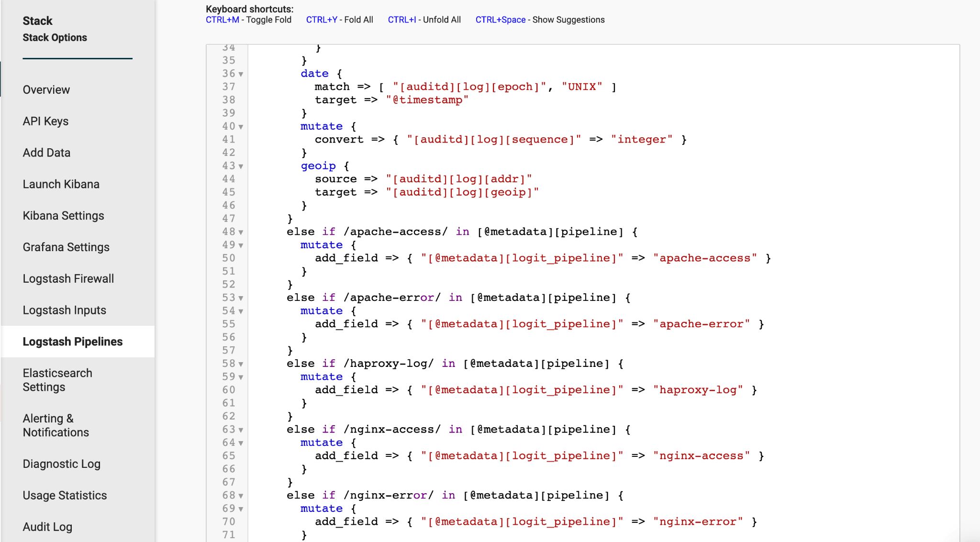The height and width of the screenshot is (542, 980).
Task: Collapse the date block at line 36
Action: click(x=241, y=74)
